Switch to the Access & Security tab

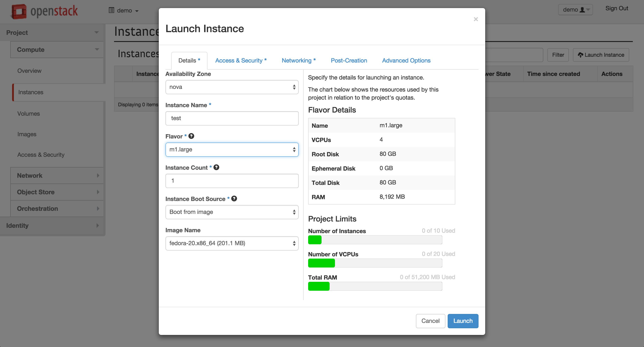[x=241, y=61]
